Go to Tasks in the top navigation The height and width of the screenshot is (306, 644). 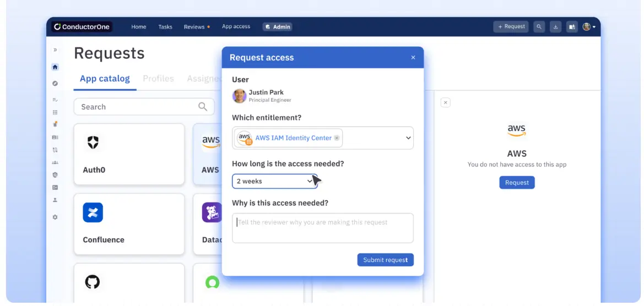(x=165, y=27)
